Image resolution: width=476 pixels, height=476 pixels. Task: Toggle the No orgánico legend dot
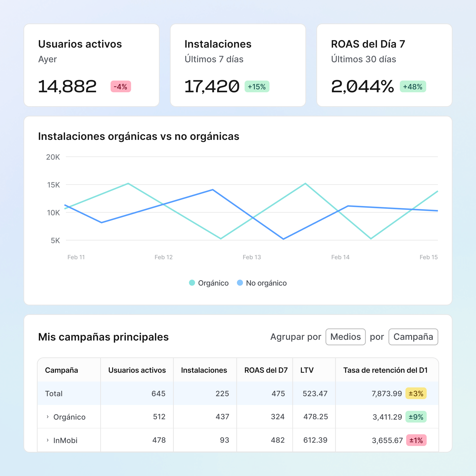[x=240, y=283]
